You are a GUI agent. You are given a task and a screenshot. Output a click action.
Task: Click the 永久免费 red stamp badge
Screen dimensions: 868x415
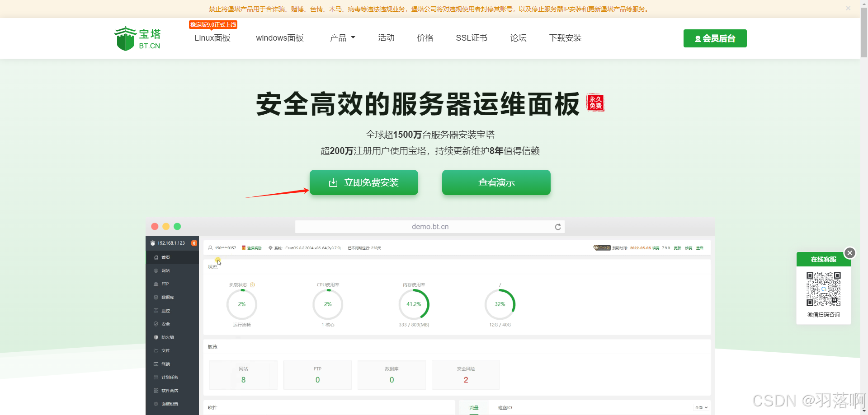(x=595, y=103)
